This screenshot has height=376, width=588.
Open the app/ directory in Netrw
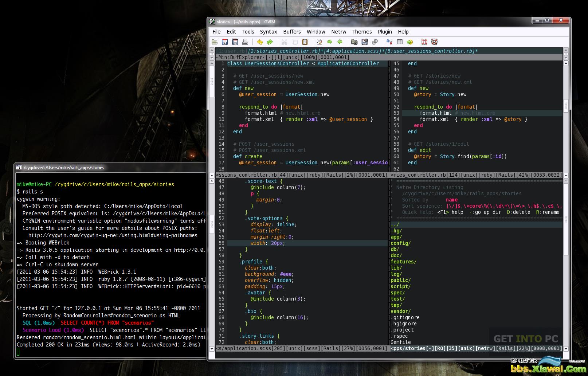click(x=396, y=237)
